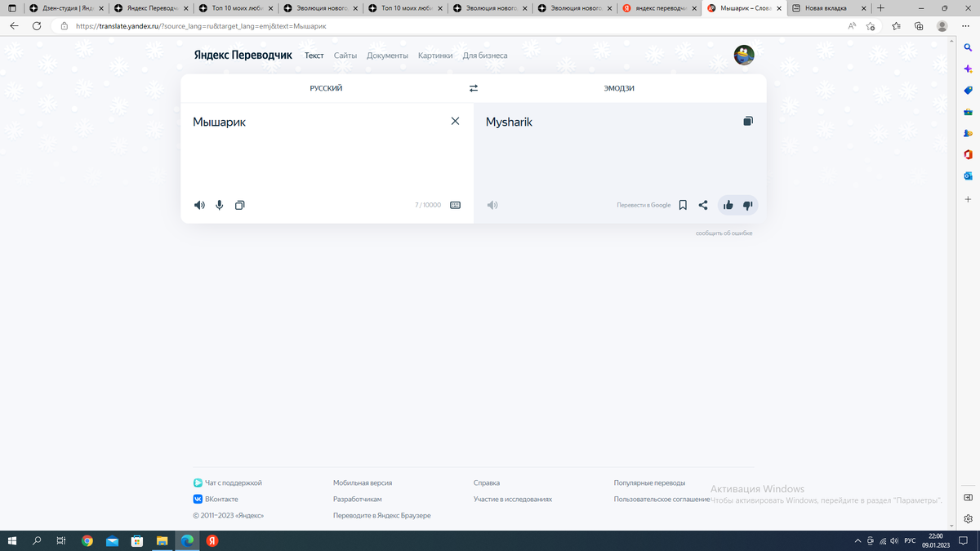Viewport: 980px width, 551px height.
Task: Open Windows Start menu
Action: [12, 540]
